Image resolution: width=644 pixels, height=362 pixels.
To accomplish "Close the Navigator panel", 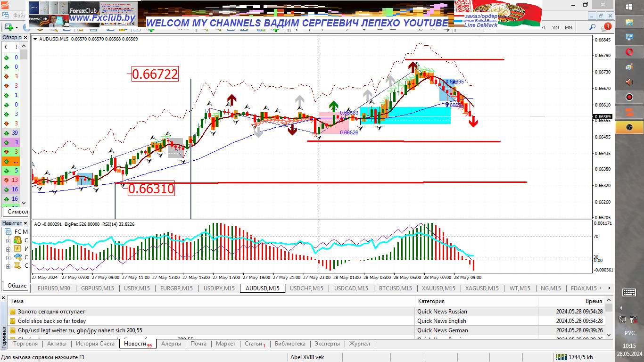I will 25,223.
